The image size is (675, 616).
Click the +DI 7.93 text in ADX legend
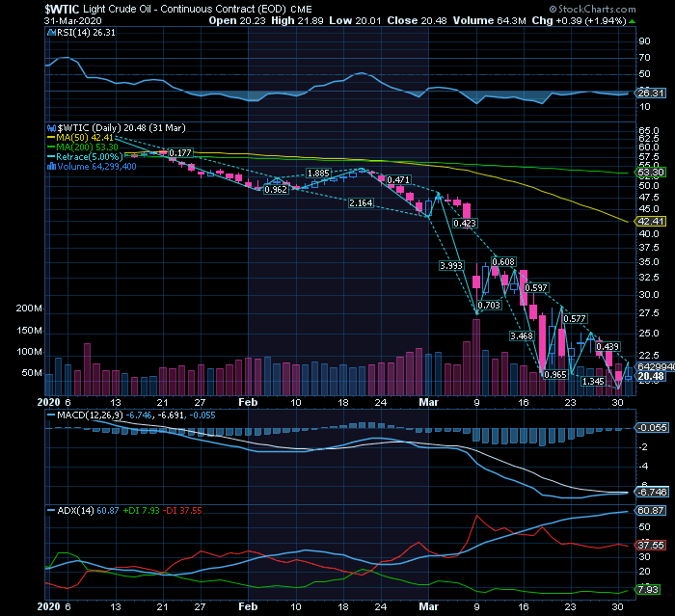tap(141, 511)
